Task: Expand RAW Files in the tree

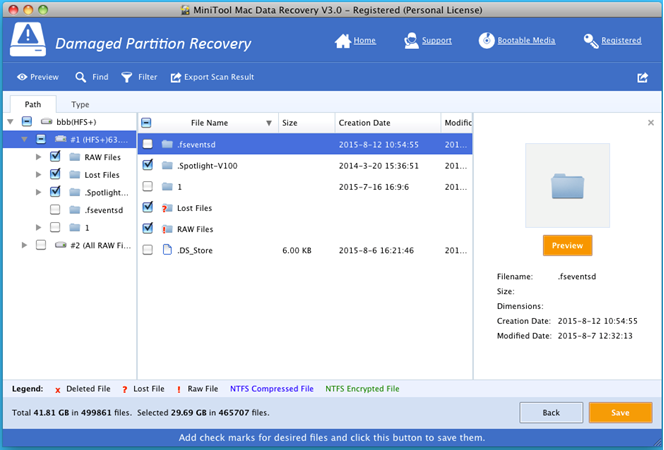Action: pyautogui.click(x=39, y=157)
